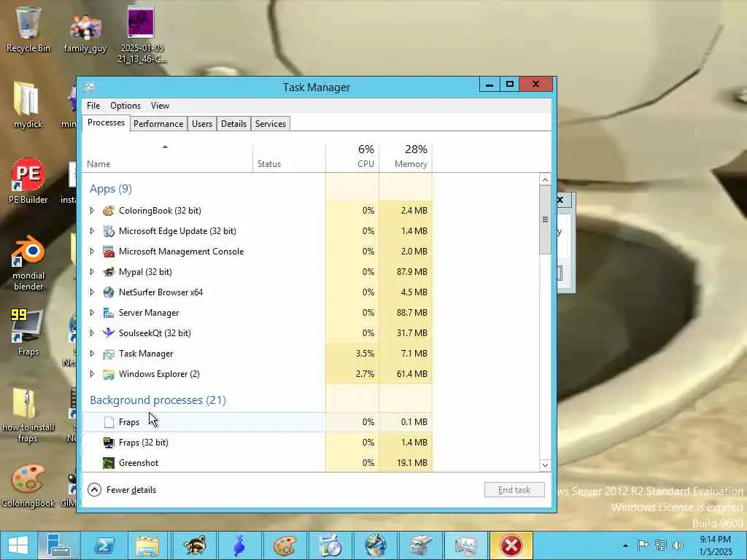Open the View menu

coord(160,106)
